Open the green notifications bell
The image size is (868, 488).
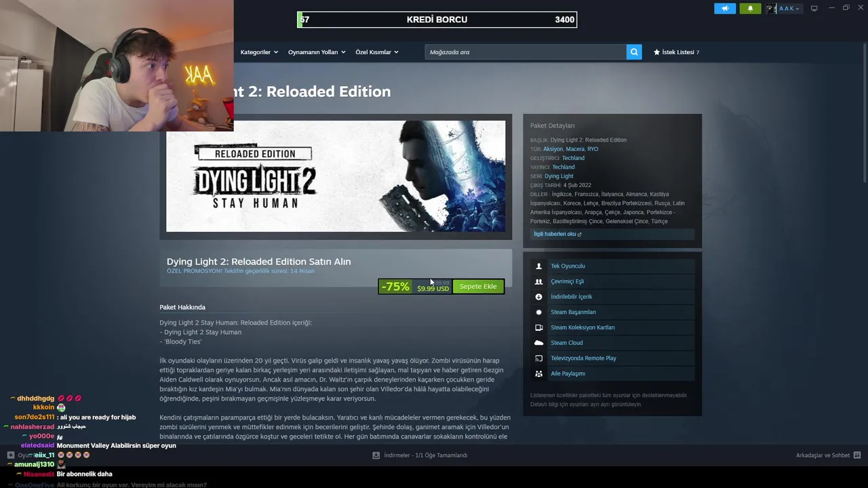[750, 8]
